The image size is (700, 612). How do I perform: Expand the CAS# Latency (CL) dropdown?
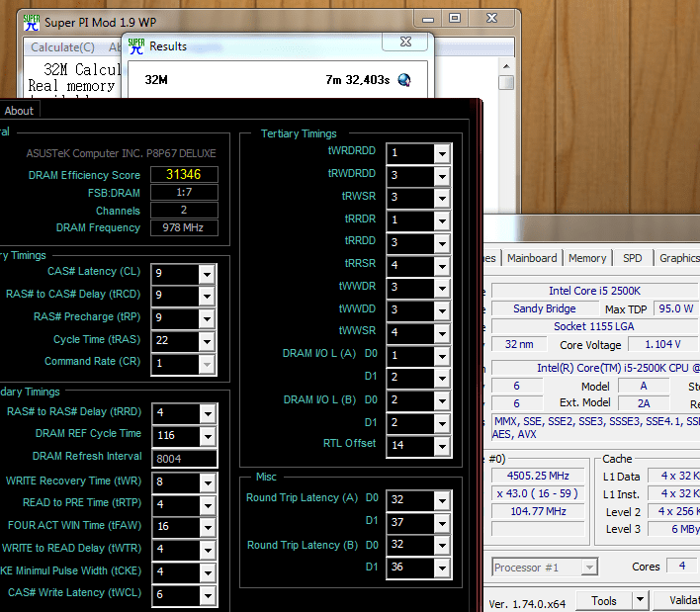tap(208, 274)
